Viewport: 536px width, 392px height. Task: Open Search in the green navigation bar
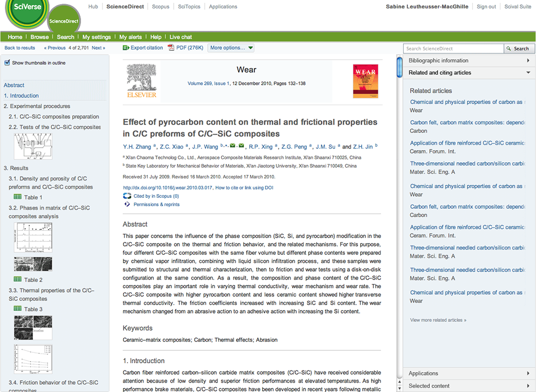tap(65, 37)
